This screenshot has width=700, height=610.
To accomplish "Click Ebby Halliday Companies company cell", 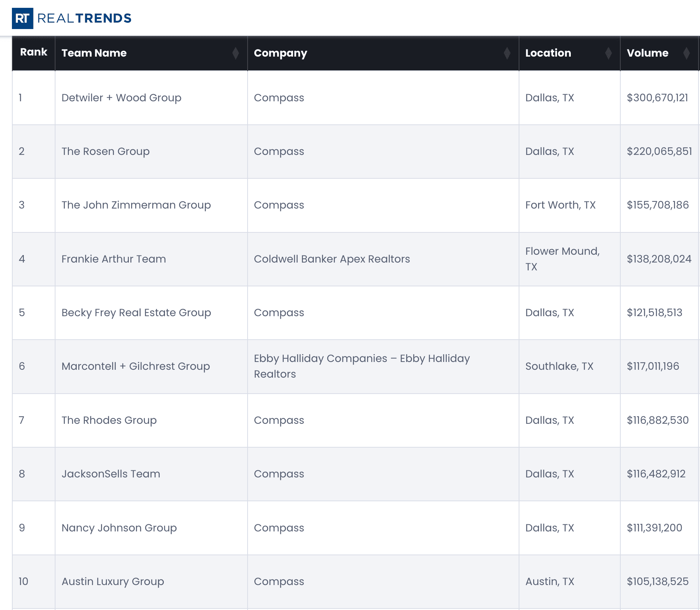I will coord(383,366).
